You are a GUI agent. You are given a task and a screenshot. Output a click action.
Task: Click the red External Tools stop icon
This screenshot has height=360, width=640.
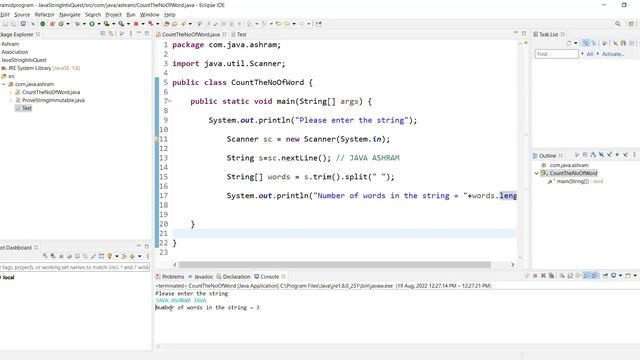[136, 24]
